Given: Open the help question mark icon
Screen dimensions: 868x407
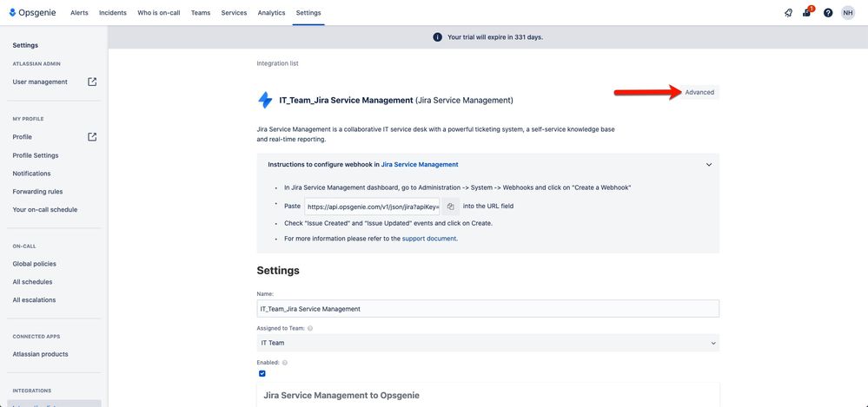Looking at the screenshot, I should 827,13.
